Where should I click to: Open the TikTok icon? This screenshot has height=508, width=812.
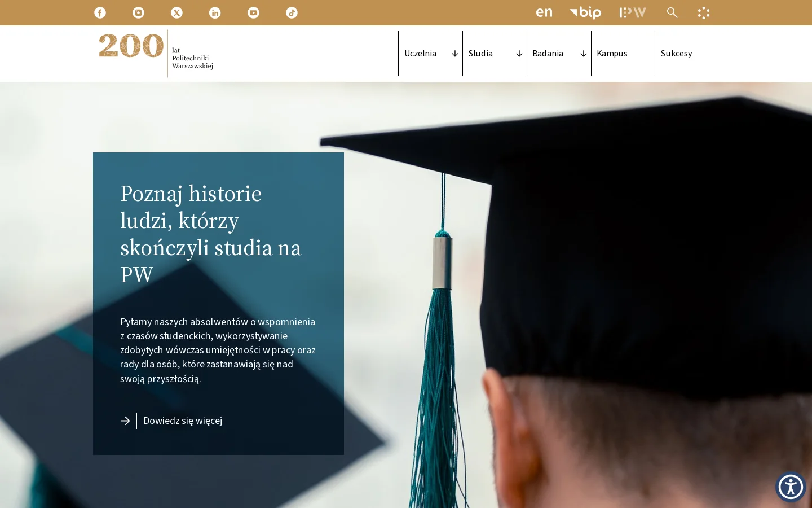point(292,12)
